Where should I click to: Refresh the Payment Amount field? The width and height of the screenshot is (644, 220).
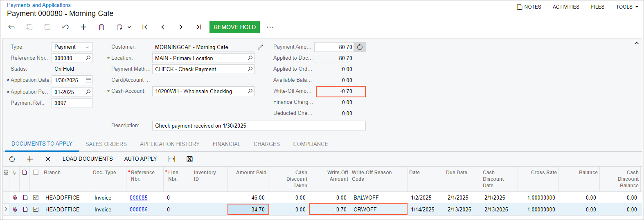[x=360, y=47]
